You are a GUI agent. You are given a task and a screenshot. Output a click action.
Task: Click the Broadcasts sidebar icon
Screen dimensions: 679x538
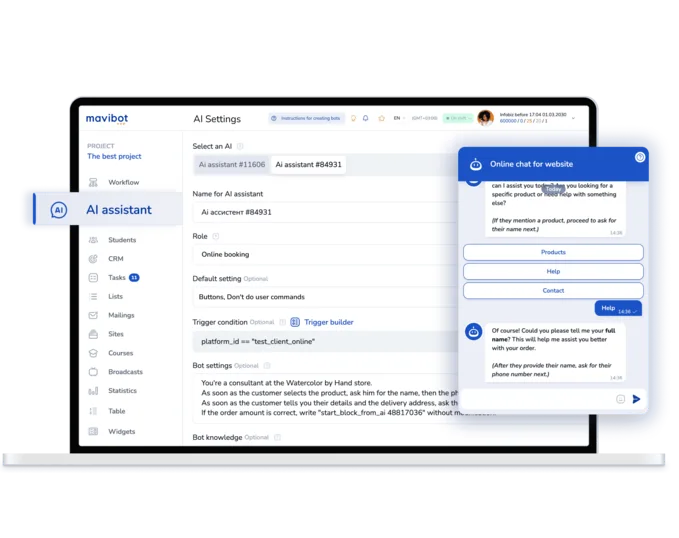(x=93, y=372)
